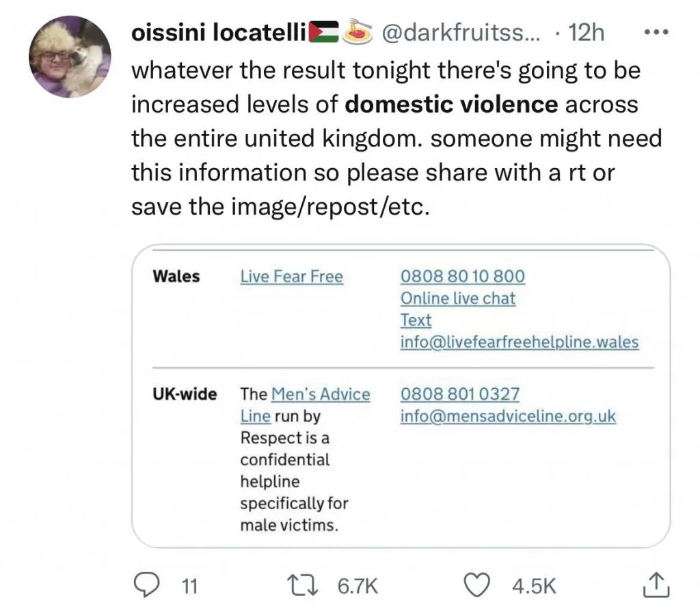Visit the @darkfruitss handle profile
The image size is (700, 615).
[x=460, y=33]
